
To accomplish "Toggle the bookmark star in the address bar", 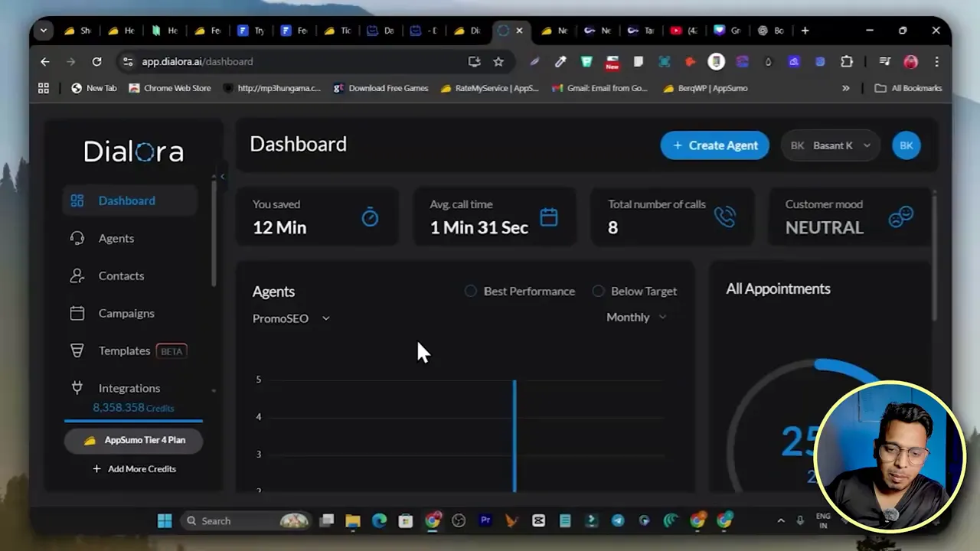I will pos(498,61).
